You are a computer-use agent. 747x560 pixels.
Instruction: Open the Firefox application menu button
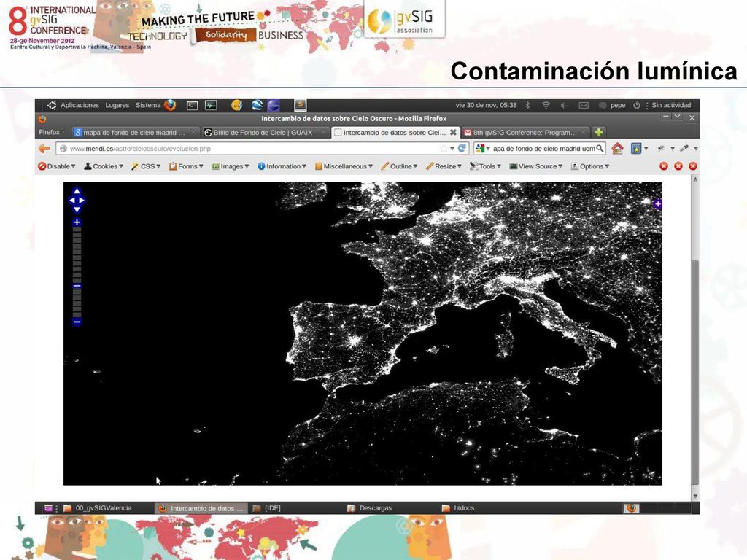[52, 132]
